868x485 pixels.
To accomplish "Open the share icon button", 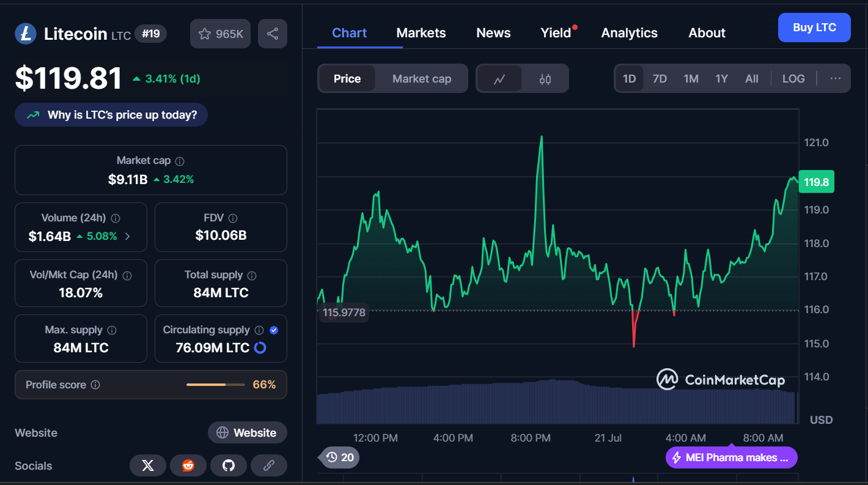I will point(273,34).
